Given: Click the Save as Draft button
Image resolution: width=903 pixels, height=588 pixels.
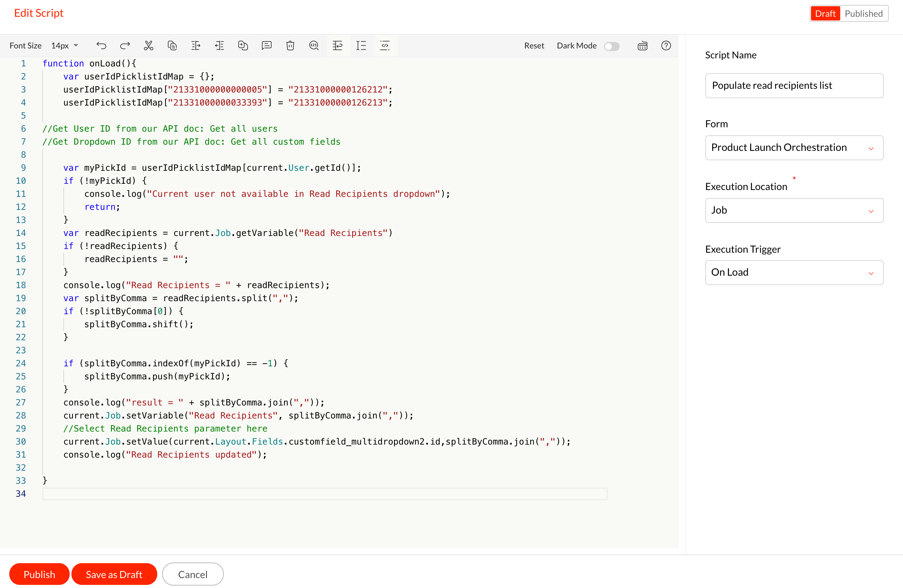Looking at the screenshot, I should point(114,574).
